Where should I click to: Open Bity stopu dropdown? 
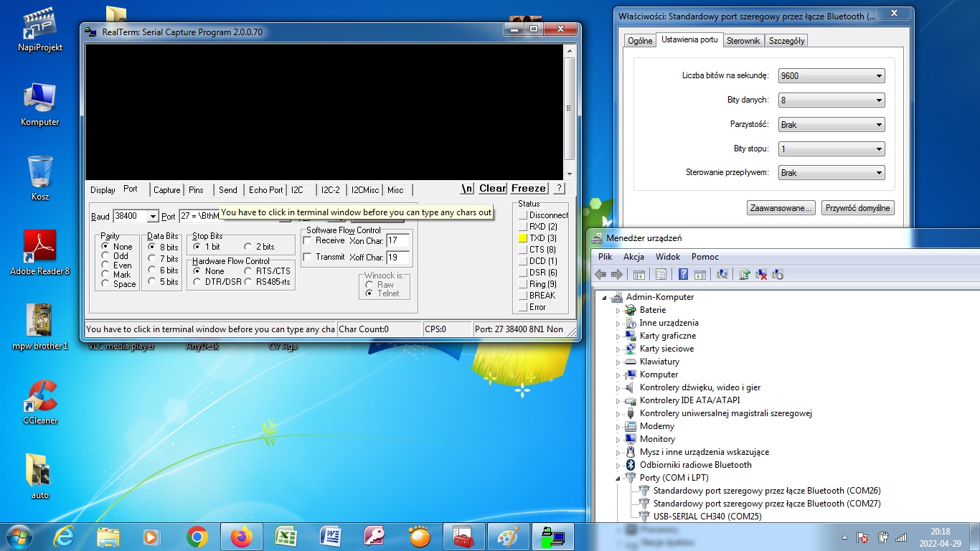831,149
